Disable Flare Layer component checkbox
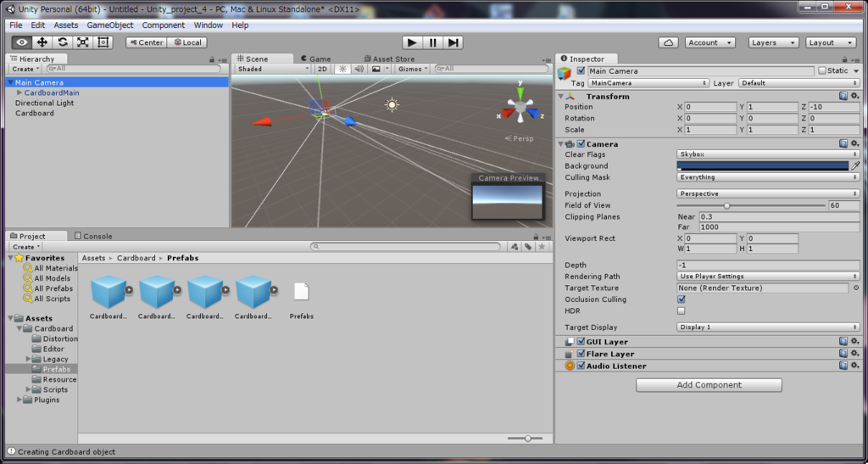Image resolution: width=868 pixels, height=464 pixels. [581, 354]
